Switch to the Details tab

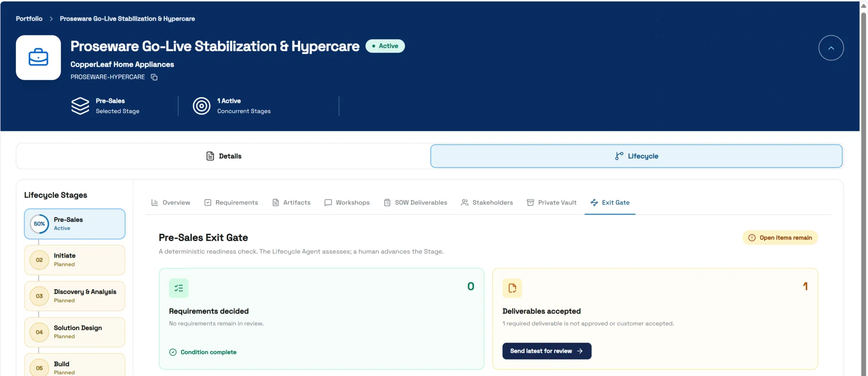pyautogui.click(x=223, y=156)
